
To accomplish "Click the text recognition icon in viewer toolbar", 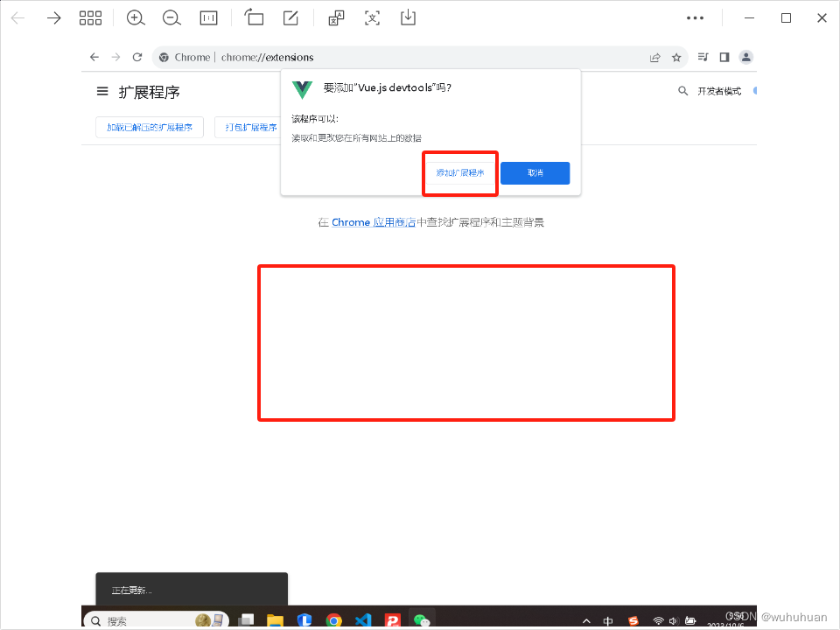I will click(x=373, y=18).
